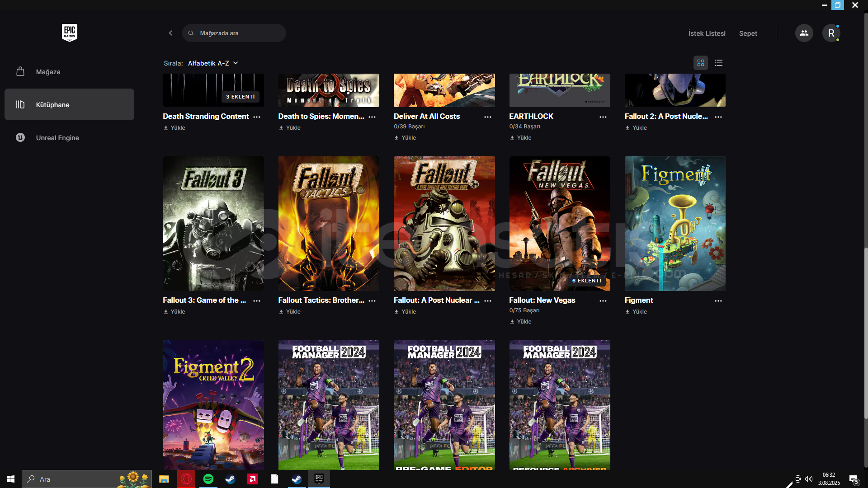868x488 pixels.
Task: Open the Fallout: New Vegas title
Action: 542,300
